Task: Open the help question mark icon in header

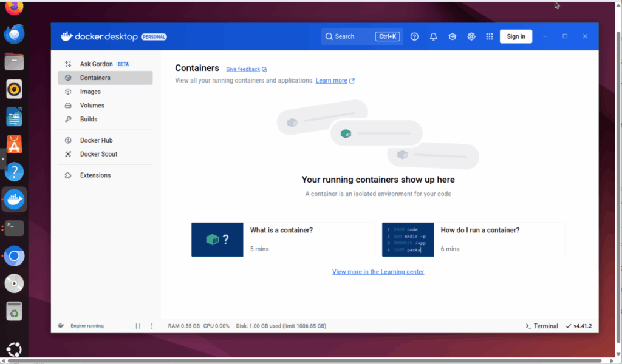Action: [x=414, y=36]
